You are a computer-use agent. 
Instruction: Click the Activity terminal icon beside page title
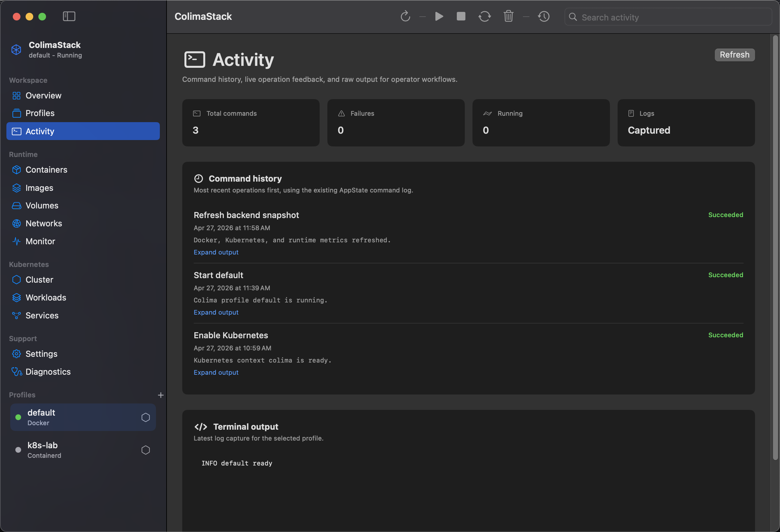tap(195, 60)
